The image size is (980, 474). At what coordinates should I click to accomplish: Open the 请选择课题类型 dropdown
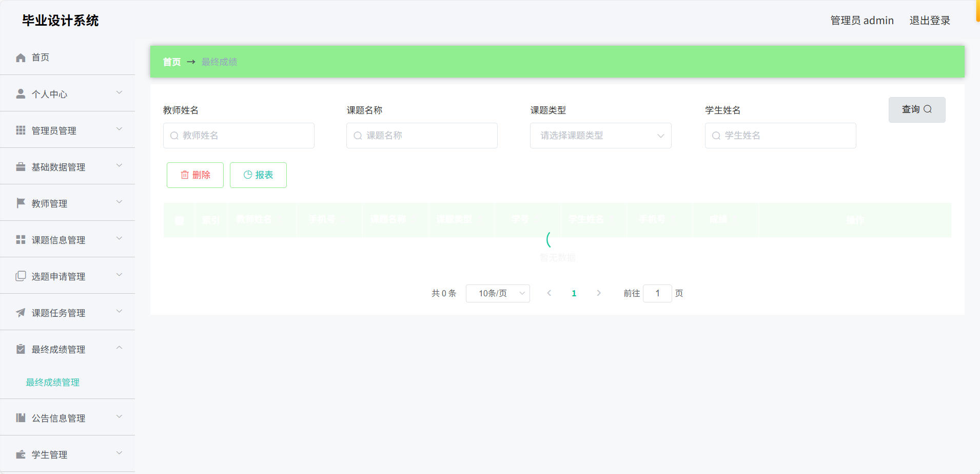tap(600, 136)
